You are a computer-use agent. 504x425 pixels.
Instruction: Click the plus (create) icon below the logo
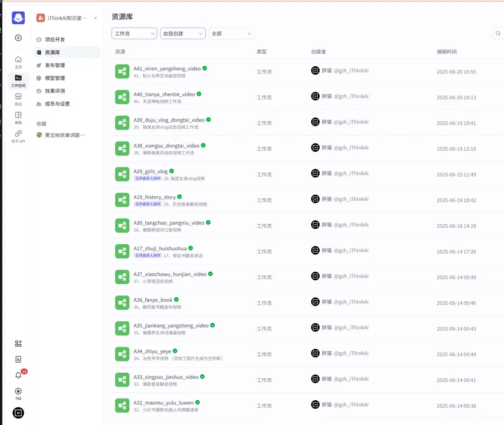tap(18, 37)
